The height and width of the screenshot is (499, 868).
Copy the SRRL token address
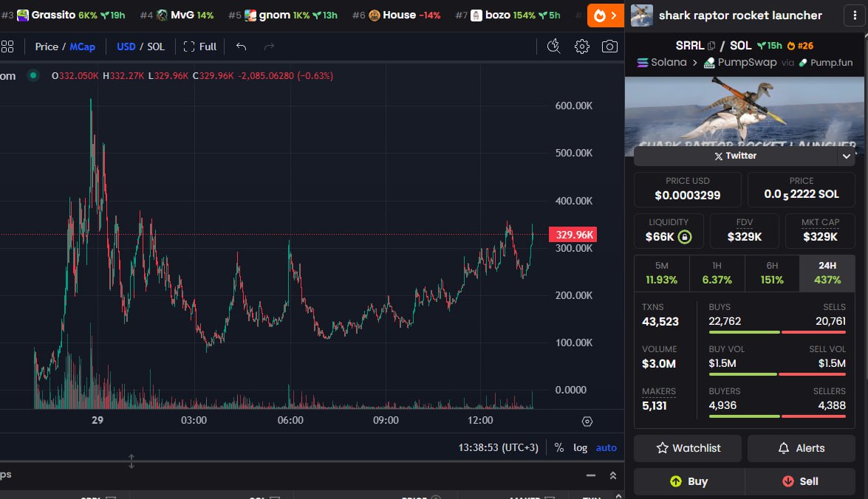pyautogui.click(x=711, y=46)
